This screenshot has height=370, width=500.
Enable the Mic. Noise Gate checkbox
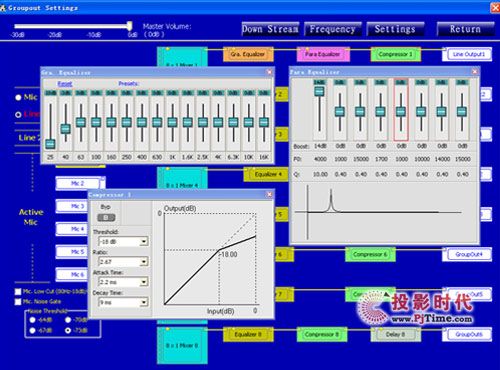point(18,302)
